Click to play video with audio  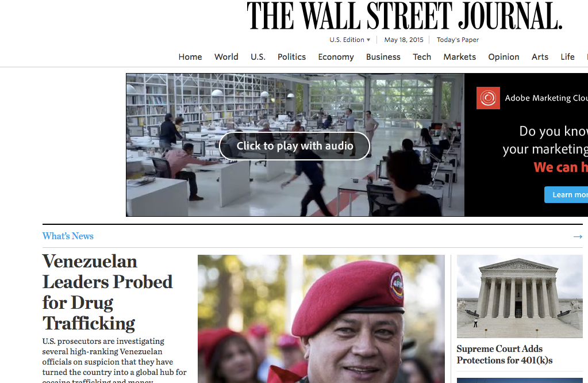(x=295, y=146)
